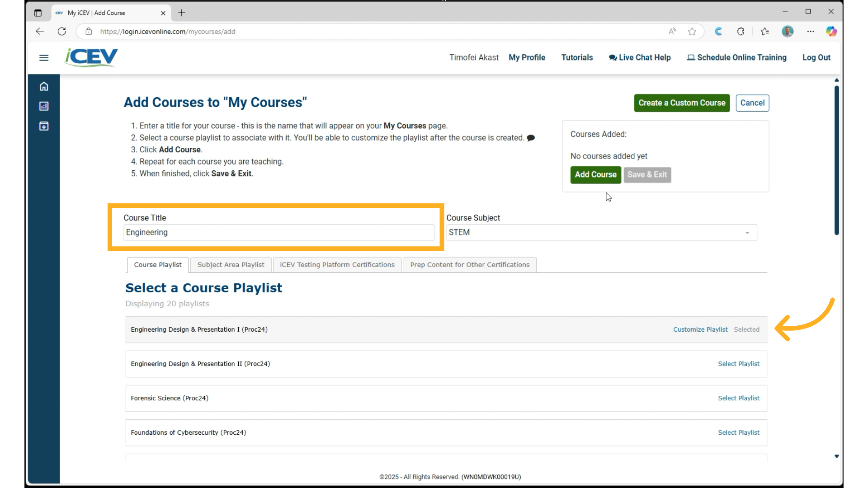Click the browser back arrow

click(x=40, y=31)
